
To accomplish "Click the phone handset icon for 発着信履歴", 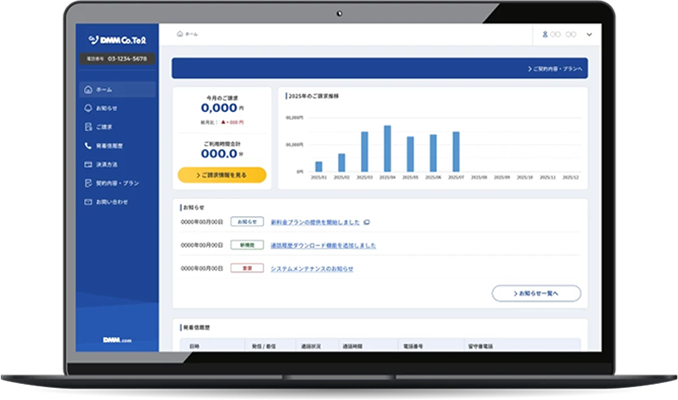I will [x=88, y=146].
